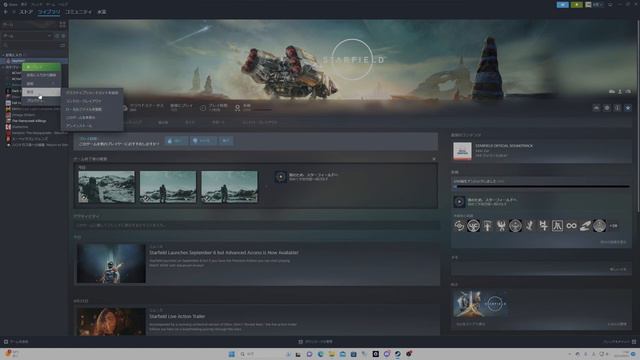Choose ローカルファイルを閲覧 in the submenu
640x360 pixels.
point(92,109)
